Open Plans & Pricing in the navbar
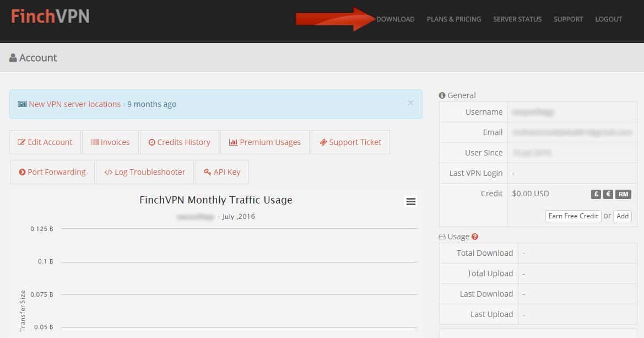 (x=454, y=19)
